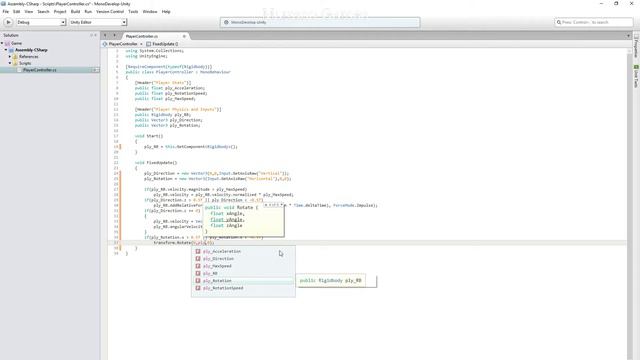Open the document tab list dropdown arrow
This screenshot has height=360, width=640.
(629, 36)
